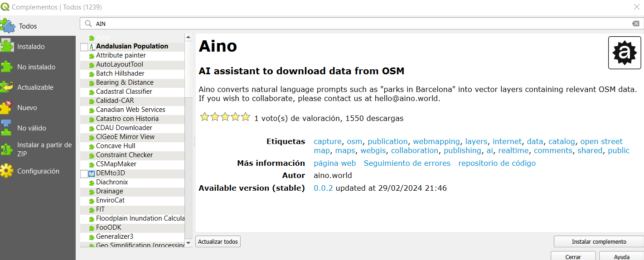Toggle the Andalusian Population checkbox
The height and width of the screenshot is (260, 644).
pos(84,47)
